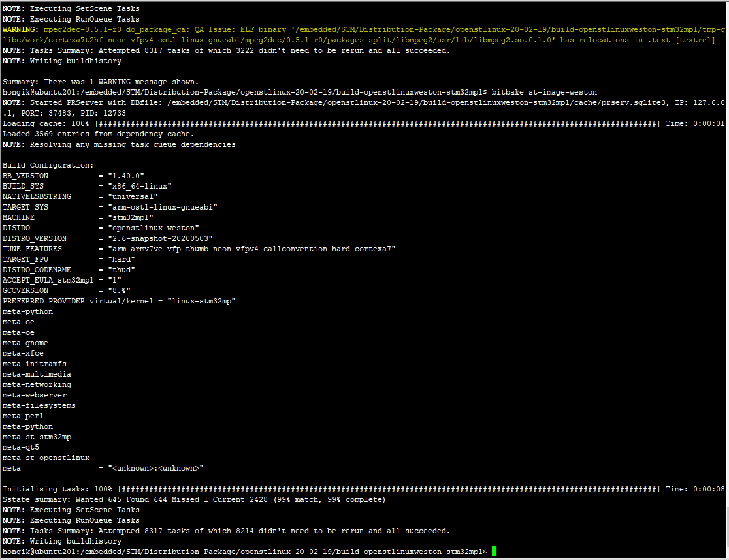Click DISTRO_CODENAME value "thud"
The width and height of the screenshot is (729, 560).
pos(121,270)
